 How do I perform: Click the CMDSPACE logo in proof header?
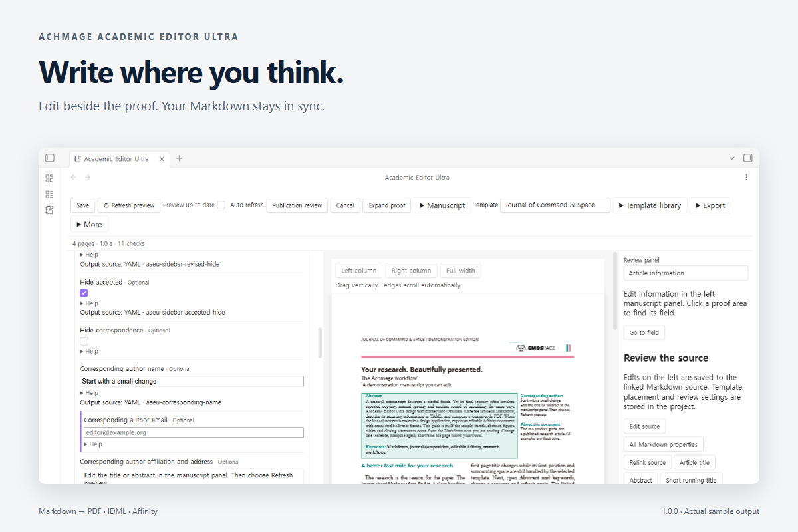[535, 347]
